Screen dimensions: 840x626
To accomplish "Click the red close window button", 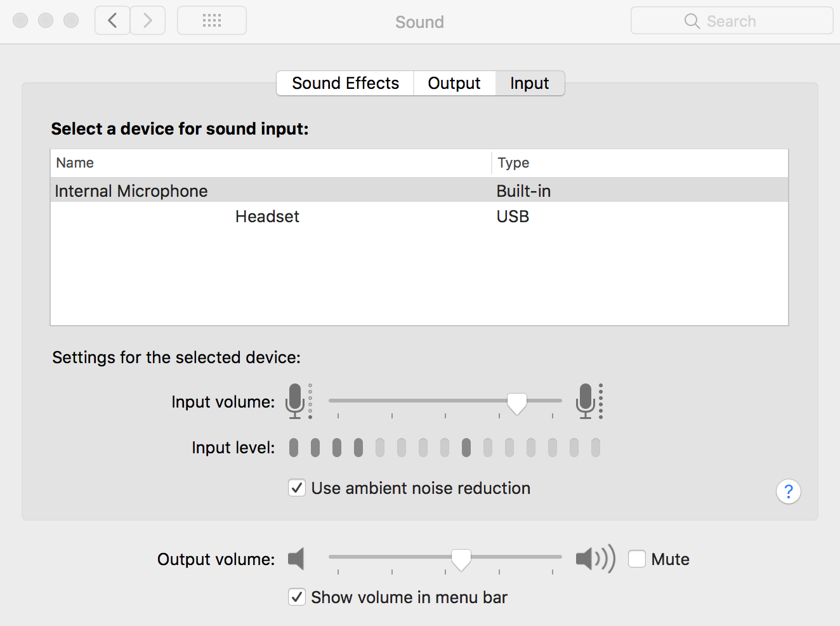I will 20,20.
